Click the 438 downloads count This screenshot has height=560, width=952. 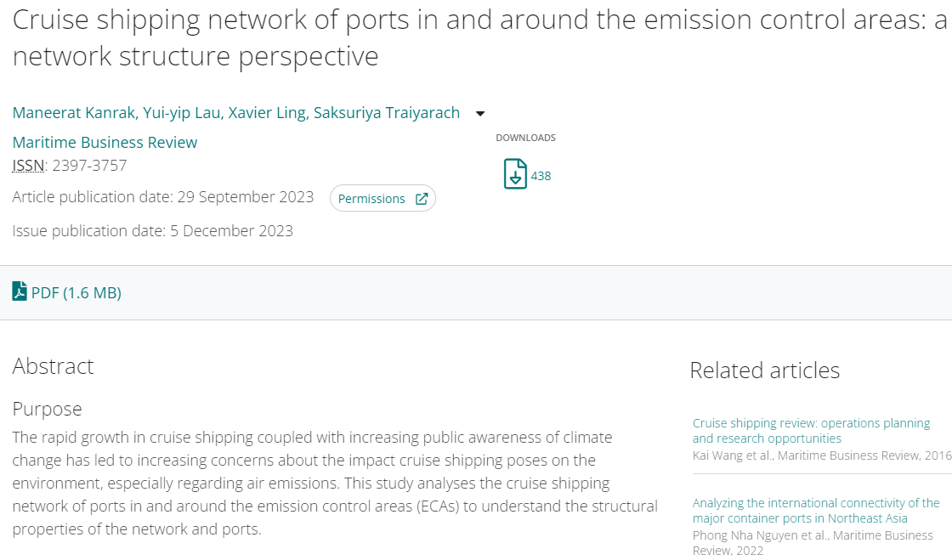541,176
